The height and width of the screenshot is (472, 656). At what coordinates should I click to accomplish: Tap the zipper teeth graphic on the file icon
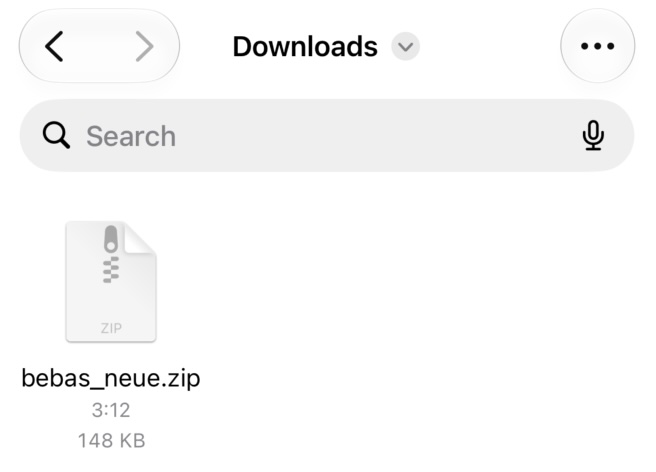pos(111,270)
